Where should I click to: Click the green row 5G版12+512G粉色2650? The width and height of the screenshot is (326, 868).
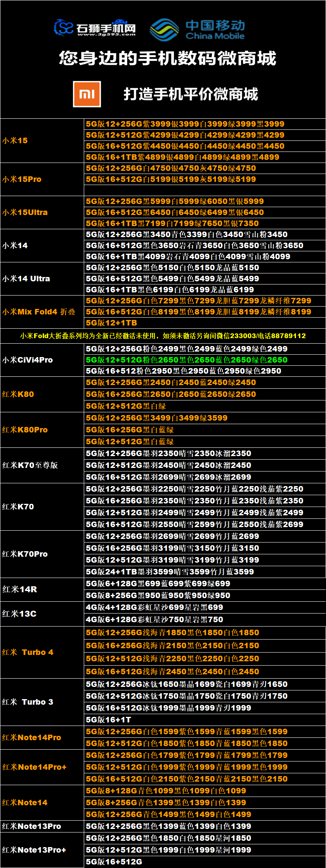coord(205,360)
